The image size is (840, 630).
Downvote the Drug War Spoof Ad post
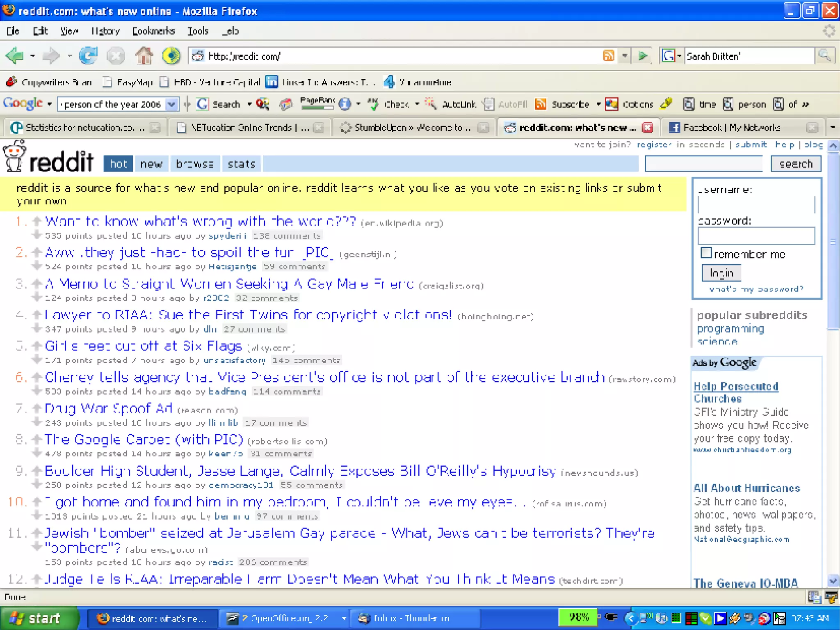(37, 422)
